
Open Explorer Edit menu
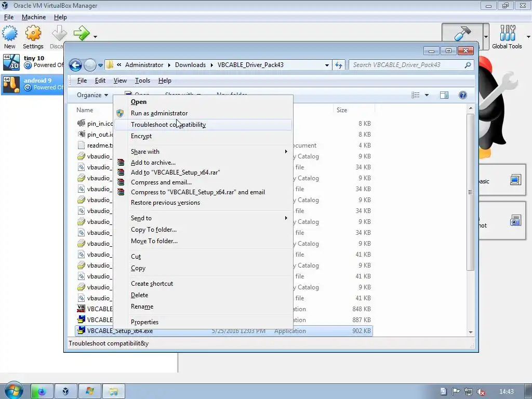pyautogui.click(x=100, y=81)
